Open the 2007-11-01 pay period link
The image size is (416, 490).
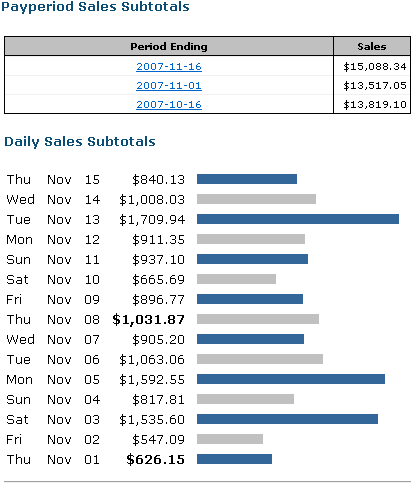point(169,86)
